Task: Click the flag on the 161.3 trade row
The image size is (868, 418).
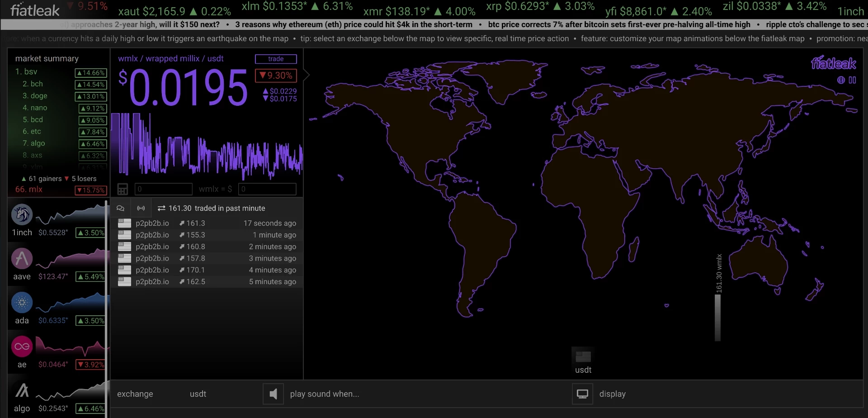Action: [124, 223]
